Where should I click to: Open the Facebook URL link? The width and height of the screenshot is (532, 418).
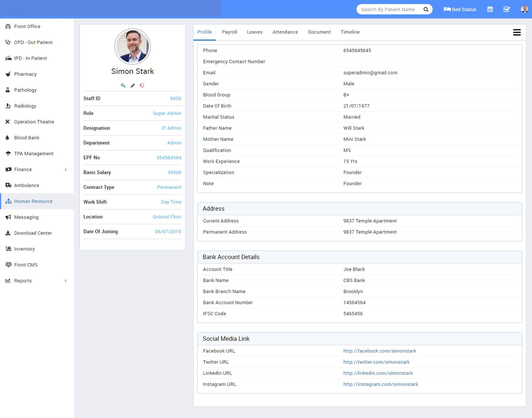click(379, 351)
